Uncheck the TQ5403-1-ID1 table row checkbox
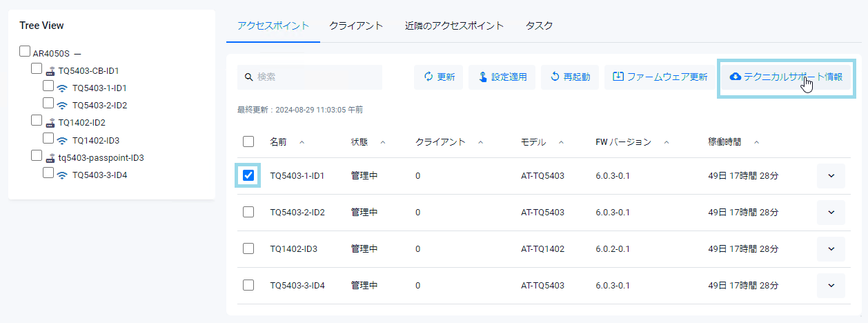Screen dimensions: 868x323 (248, 176)
